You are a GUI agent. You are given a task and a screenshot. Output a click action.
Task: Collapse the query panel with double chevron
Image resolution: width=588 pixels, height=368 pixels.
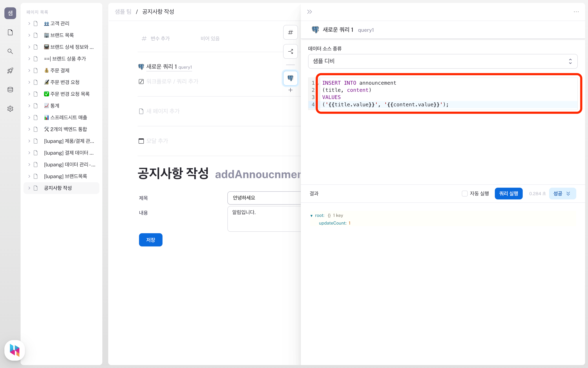tap(309, 12)
